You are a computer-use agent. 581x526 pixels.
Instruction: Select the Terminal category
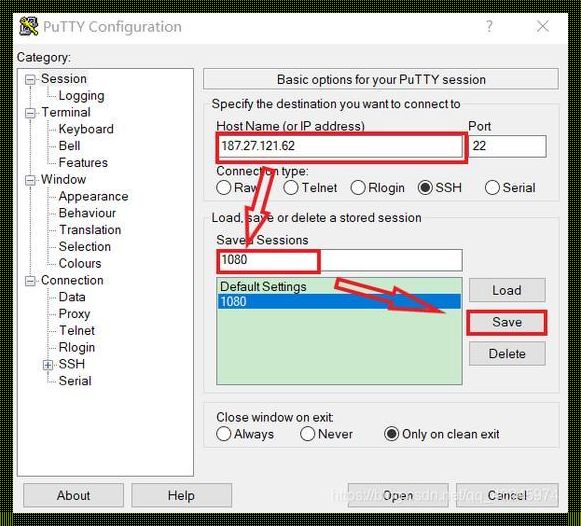(66, 112)
